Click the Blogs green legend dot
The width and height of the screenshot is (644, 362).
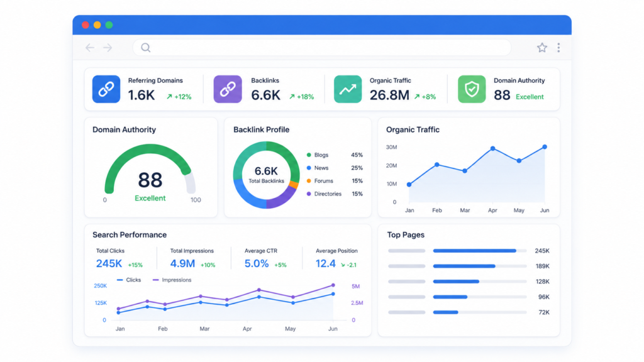[309, 155]
